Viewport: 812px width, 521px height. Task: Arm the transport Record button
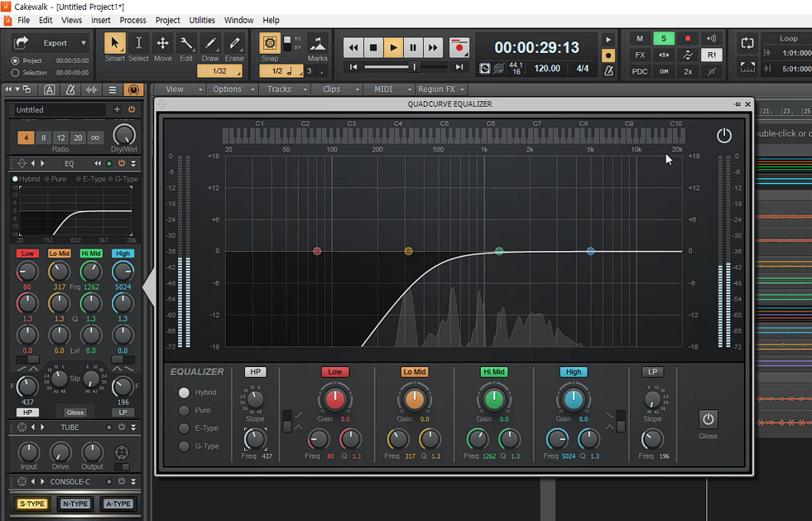459,48
